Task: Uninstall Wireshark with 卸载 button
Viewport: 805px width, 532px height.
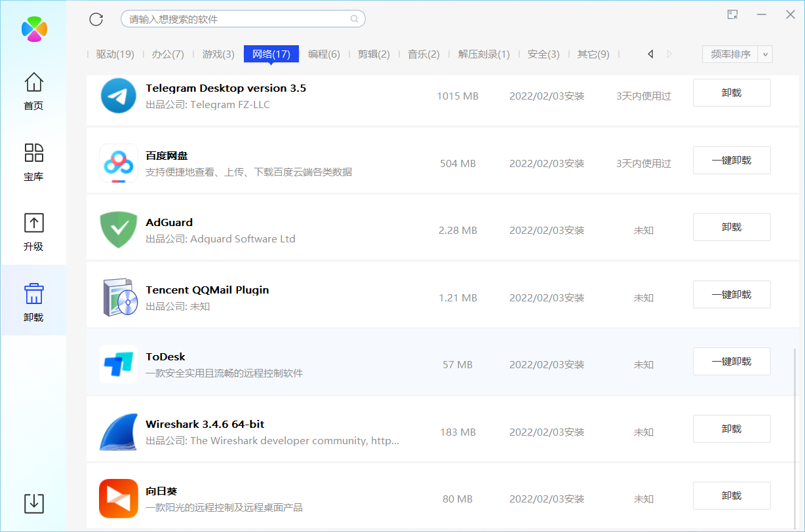Action: [732, 428]
